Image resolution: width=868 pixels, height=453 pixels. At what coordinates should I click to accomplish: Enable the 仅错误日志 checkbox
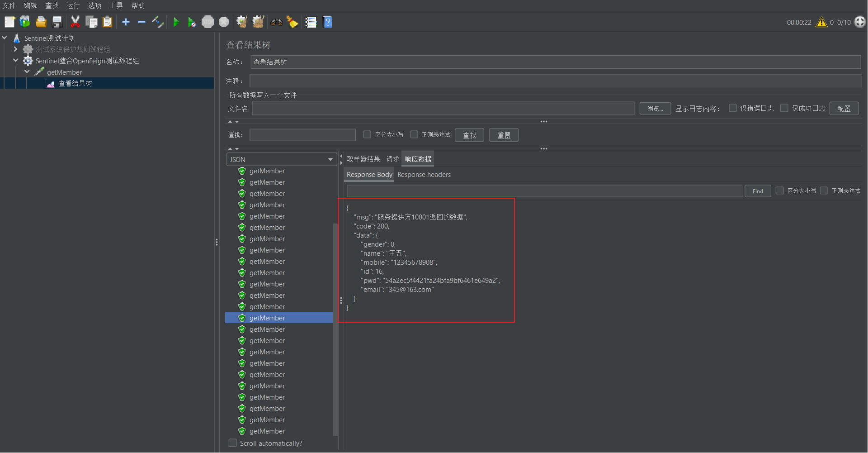point(733,108)
